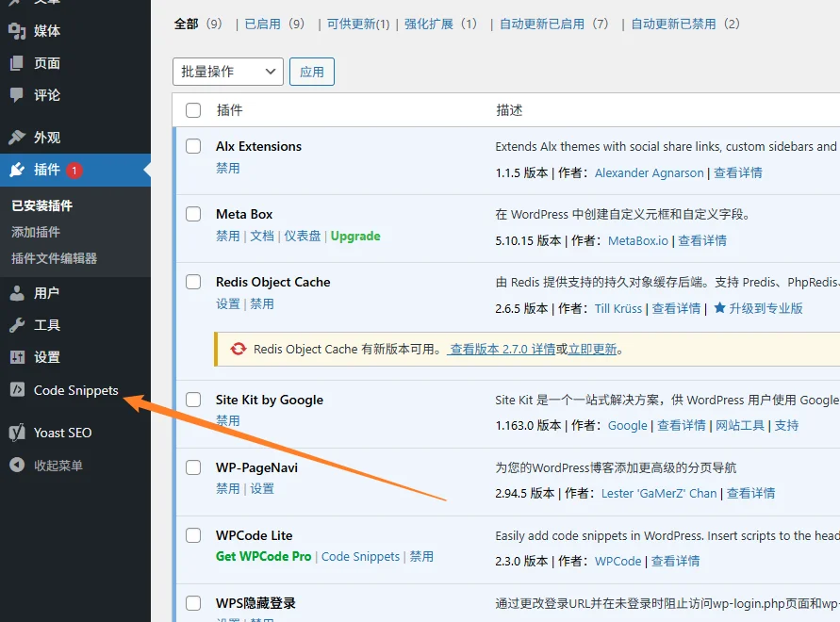Check the Alx Extensions plugin checkbox

(193, 146)
